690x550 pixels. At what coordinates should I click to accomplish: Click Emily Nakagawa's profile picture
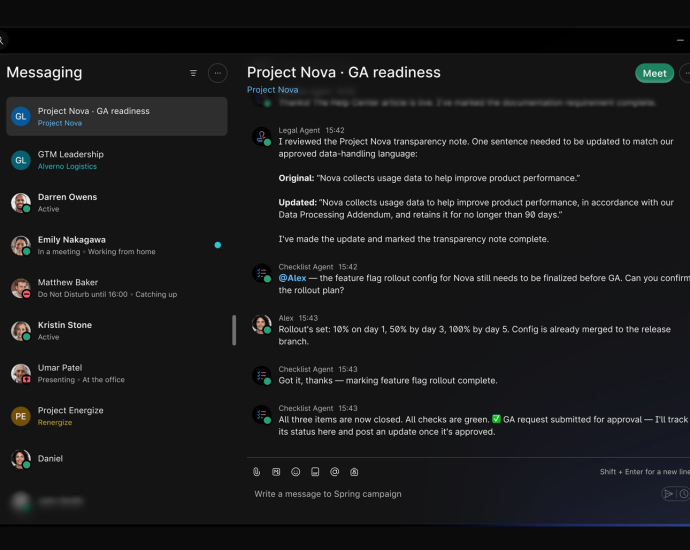(21, 246)
